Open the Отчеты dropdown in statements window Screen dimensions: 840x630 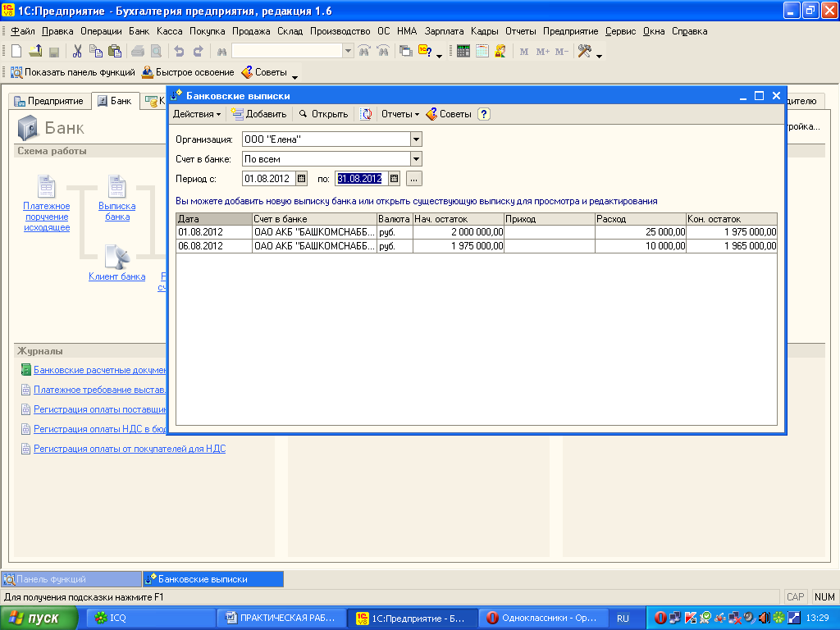400,114
